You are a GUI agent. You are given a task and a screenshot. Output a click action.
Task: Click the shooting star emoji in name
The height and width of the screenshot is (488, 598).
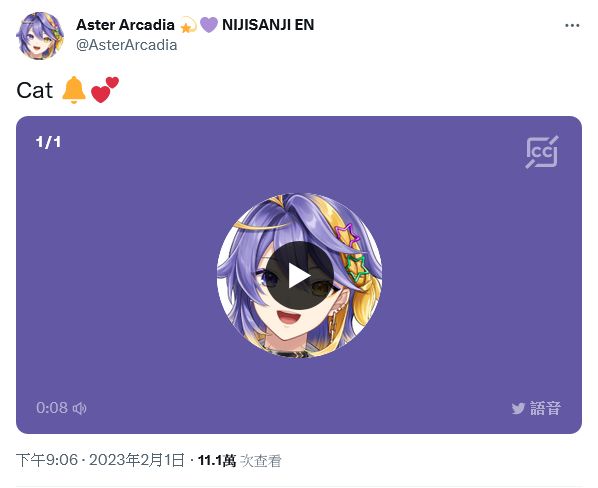pyautogui.click(x=188, y=25)
